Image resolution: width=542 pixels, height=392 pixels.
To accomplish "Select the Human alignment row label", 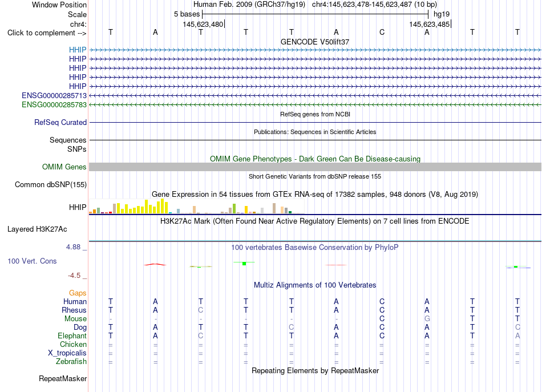I will click(x=75, y=301).
